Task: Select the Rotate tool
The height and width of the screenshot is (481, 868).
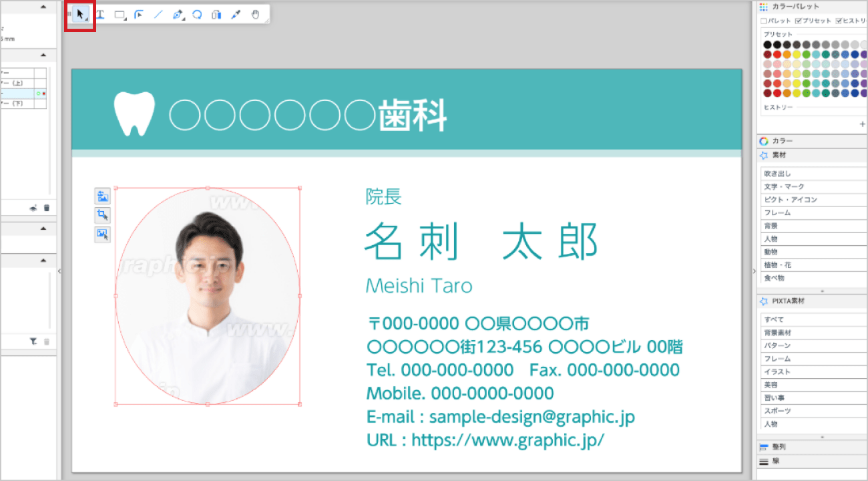Action: 197,14
